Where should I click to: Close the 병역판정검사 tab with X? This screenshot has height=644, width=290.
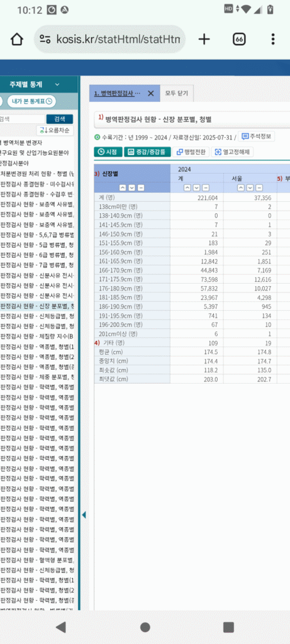click(x=151, y=93)
